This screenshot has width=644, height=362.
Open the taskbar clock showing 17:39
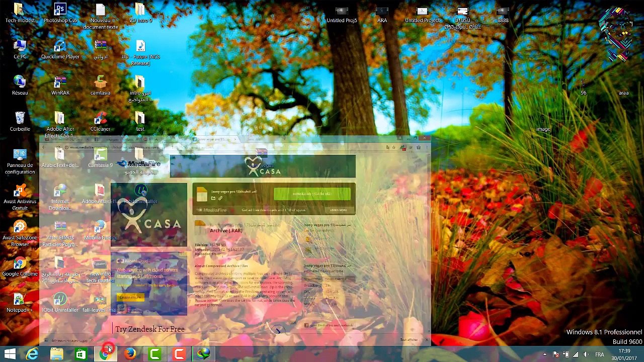[624, 354]
